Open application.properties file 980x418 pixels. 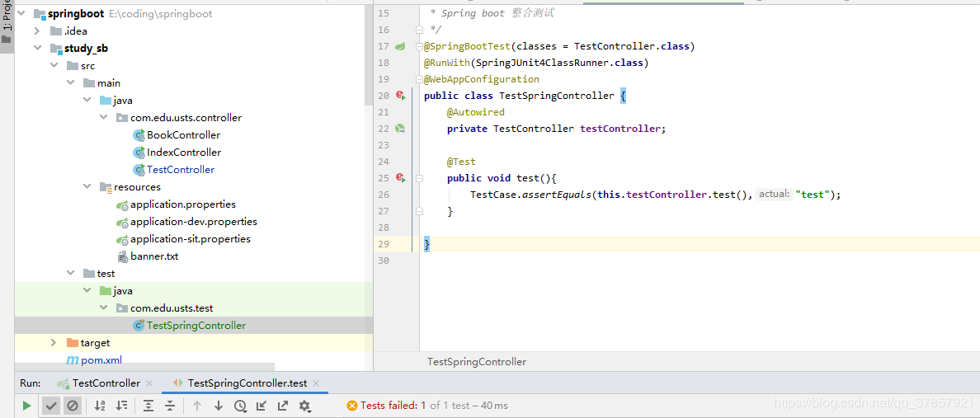click(x=182, y=204)
